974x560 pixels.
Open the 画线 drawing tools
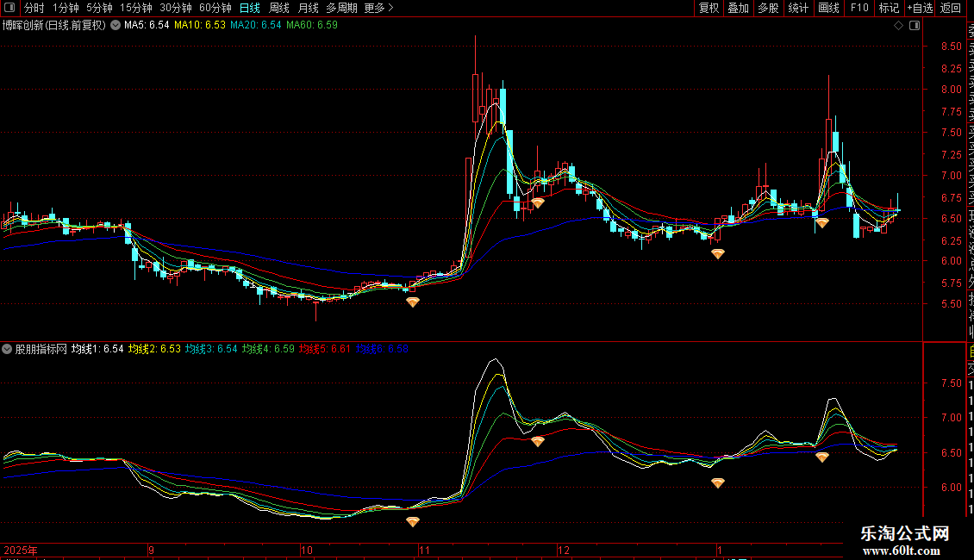tap(828, 8)
